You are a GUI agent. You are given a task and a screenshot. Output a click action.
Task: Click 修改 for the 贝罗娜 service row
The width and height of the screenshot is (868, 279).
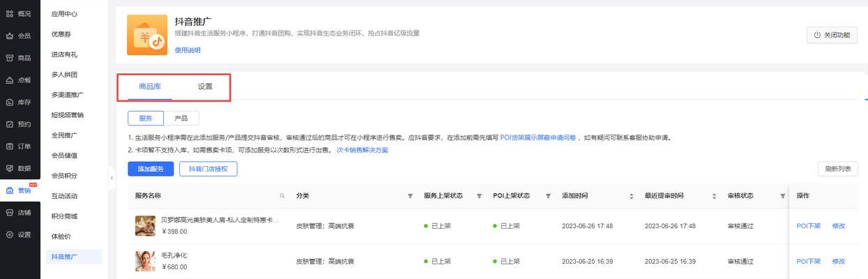(838, 226)
